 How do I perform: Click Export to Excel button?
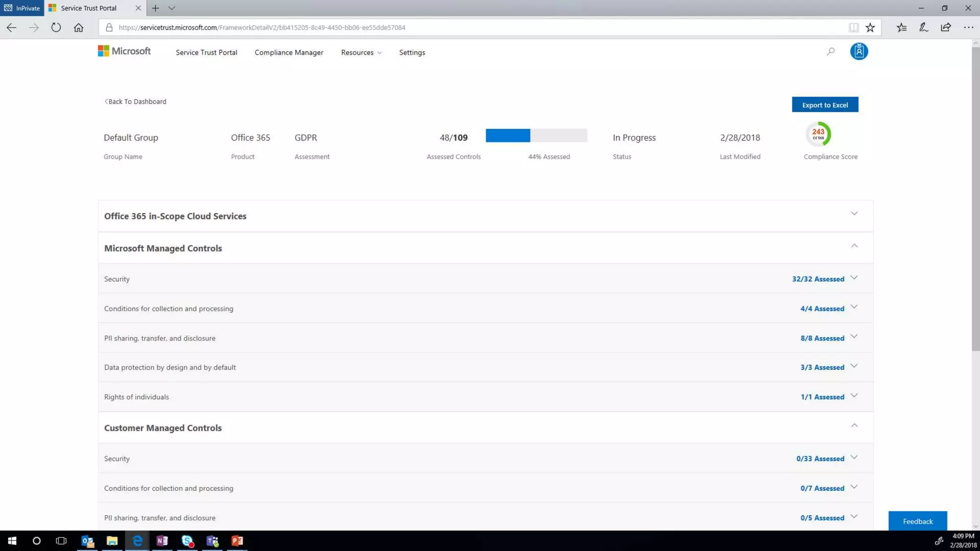point(824,105)
